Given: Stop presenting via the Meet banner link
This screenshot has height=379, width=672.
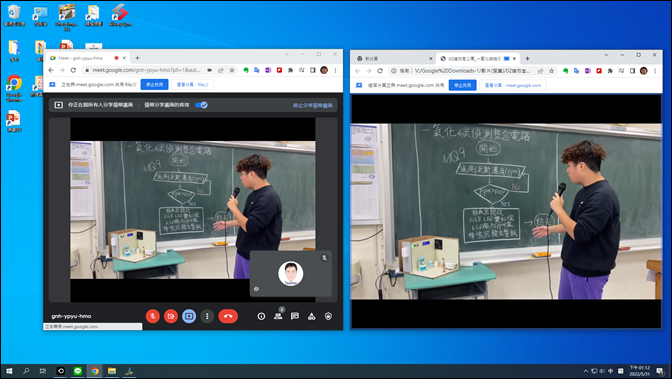Looking at the screenshot, I should tap(312, 105).
